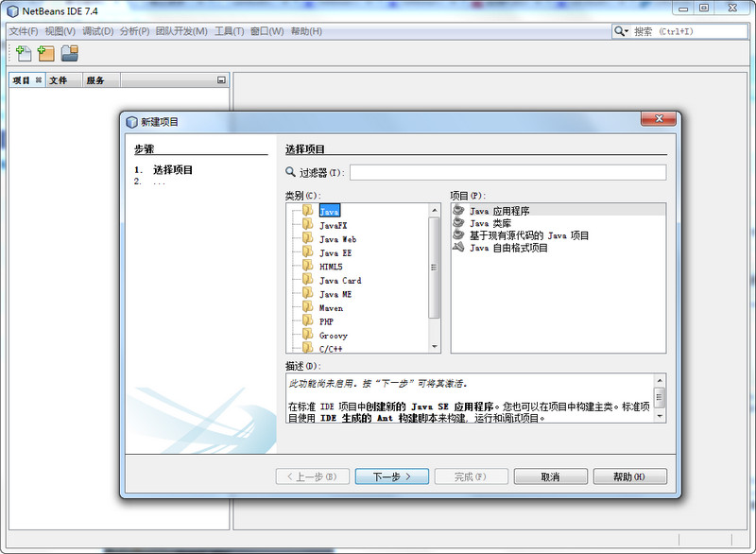Viewport: 756px width, 554px height.
Task: Click category list scrollbar down arrow
Action: click(435, 347)
